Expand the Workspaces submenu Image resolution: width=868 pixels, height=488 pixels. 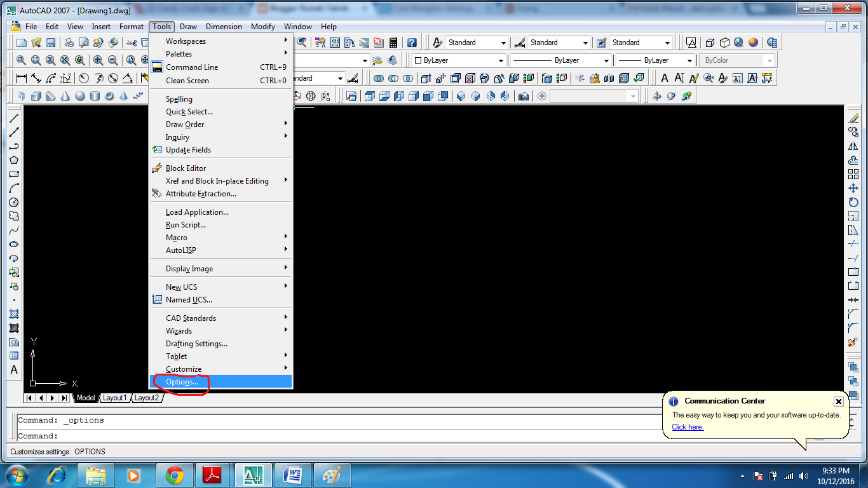220,41
